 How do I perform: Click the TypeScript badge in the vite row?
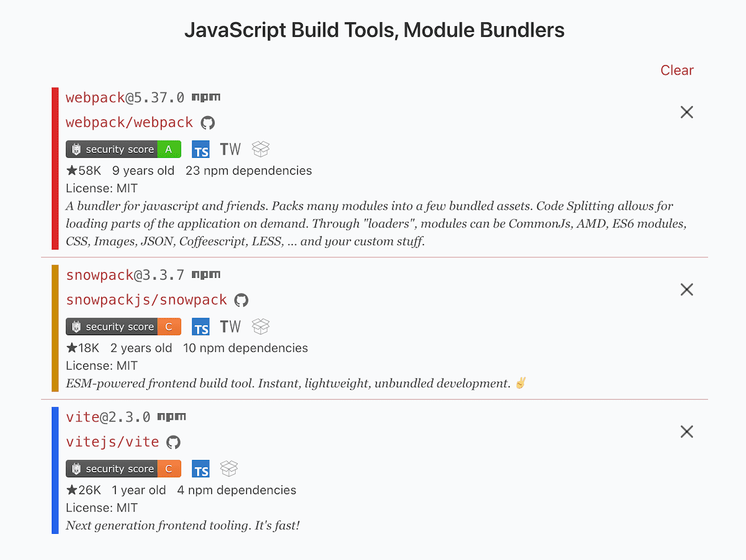point(201,469)
